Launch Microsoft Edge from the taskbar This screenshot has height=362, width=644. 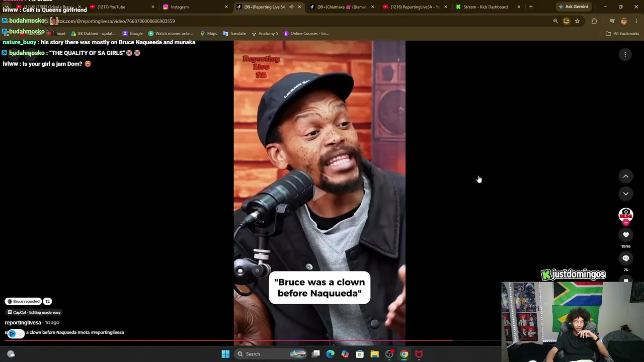coord(331,354)
